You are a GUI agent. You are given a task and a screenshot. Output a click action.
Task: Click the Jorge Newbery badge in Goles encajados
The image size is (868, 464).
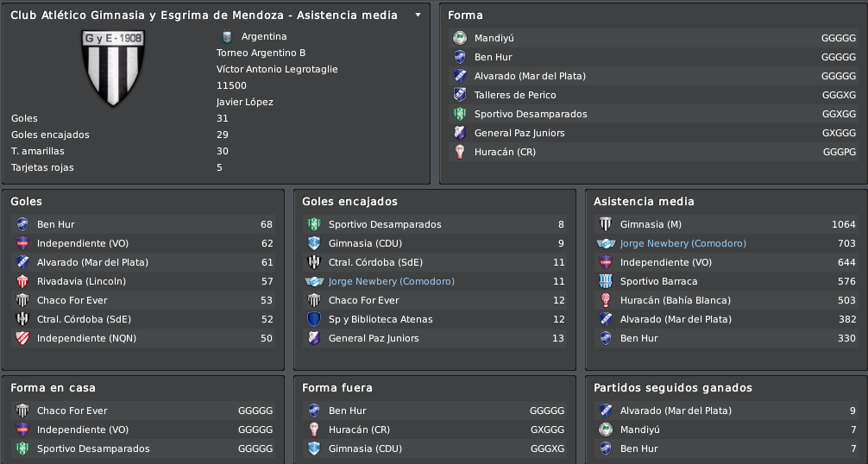(x=314, y=281)
